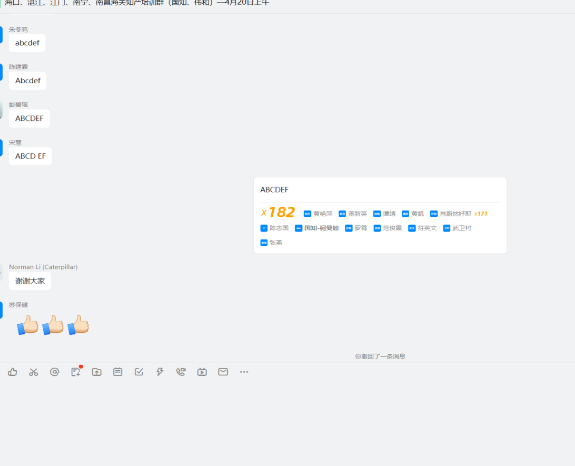Click the three thumbs-up emoji message

(53, 325)
